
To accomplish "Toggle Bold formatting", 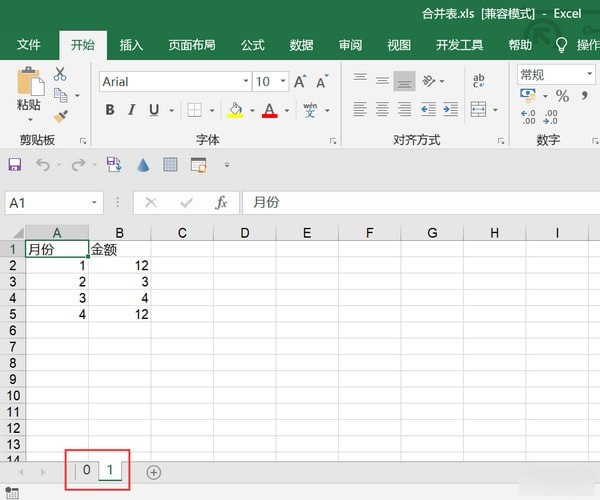I will point(110,110).
